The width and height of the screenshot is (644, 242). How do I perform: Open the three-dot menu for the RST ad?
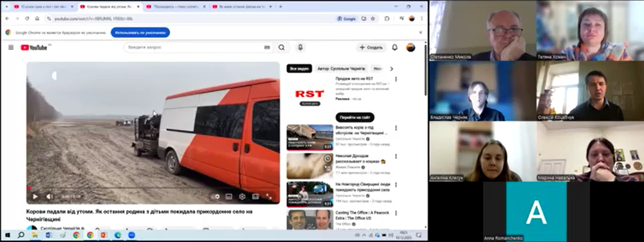(x=396, y=79)
